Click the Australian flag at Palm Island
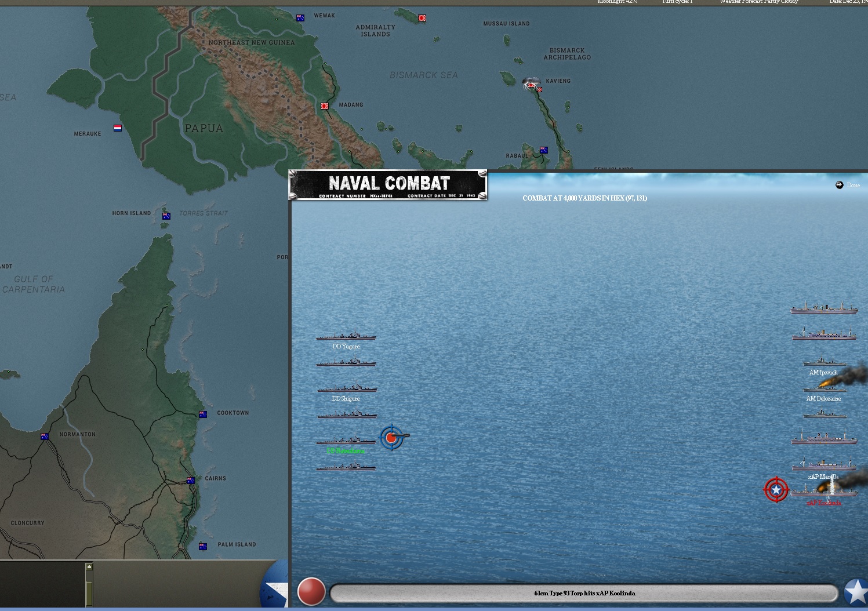The height and width of the screenshot is (611, 868). [x=203, y=546]
